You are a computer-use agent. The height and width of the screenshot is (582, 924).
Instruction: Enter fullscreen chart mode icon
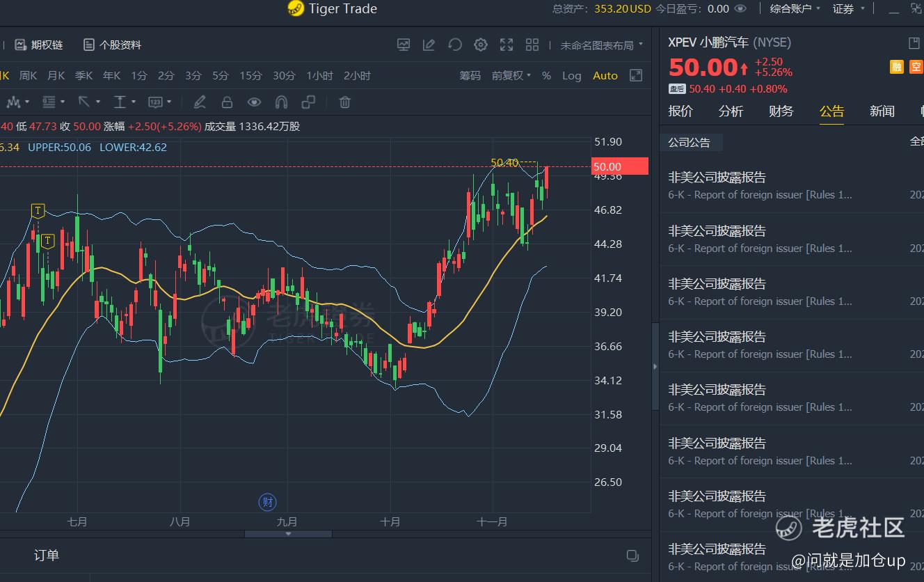507,45
